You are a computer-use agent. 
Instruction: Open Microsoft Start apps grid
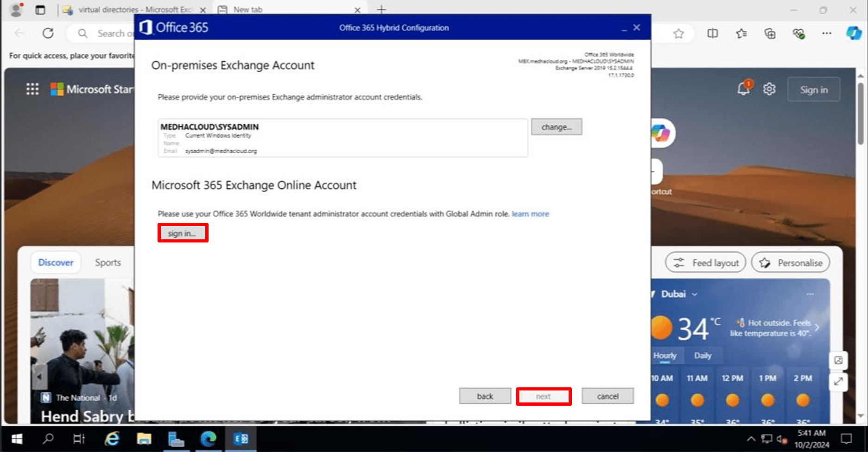click(x=32, y=89)
